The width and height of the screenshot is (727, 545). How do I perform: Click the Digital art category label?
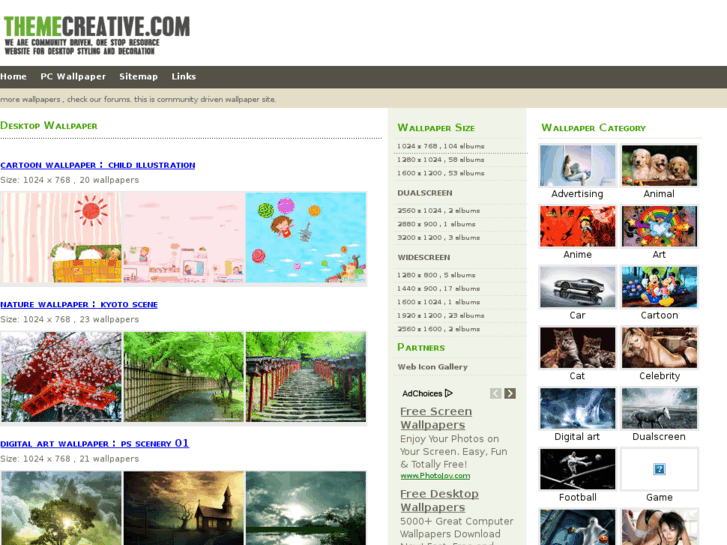(577, 437)
